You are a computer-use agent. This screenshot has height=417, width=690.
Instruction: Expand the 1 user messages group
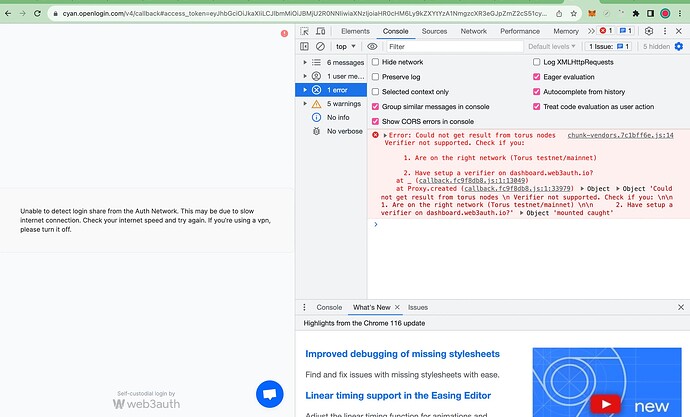305,76
